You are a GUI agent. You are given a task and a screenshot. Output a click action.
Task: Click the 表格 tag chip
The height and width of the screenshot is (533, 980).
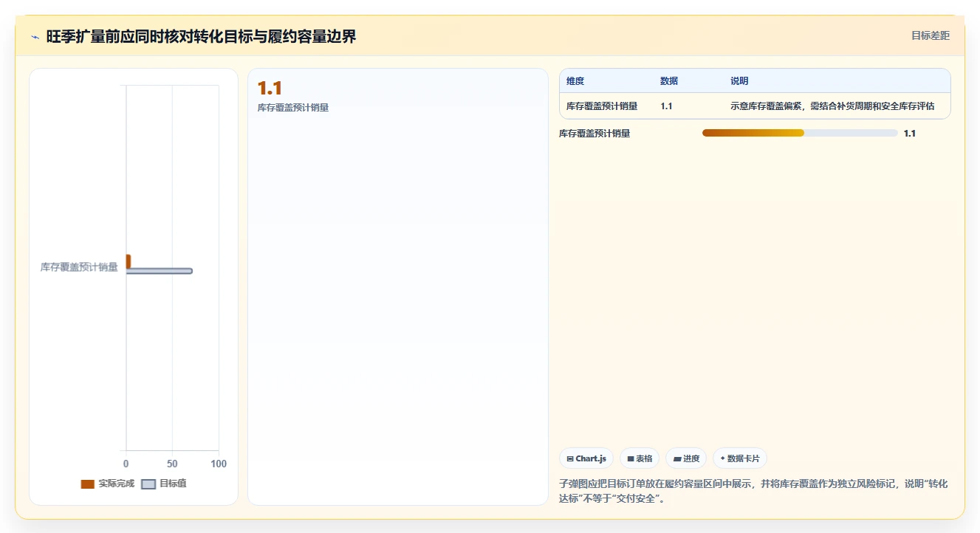coord(640,458)
